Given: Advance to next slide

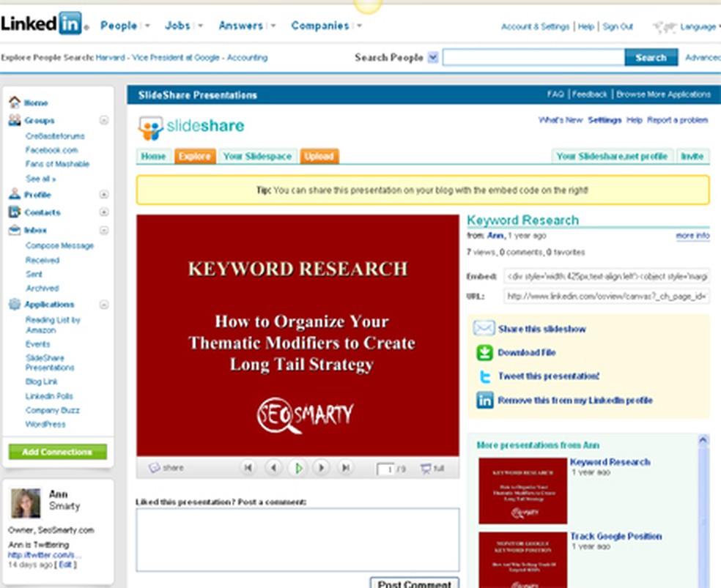Looking at the screenshot, I should pos(322,468).
